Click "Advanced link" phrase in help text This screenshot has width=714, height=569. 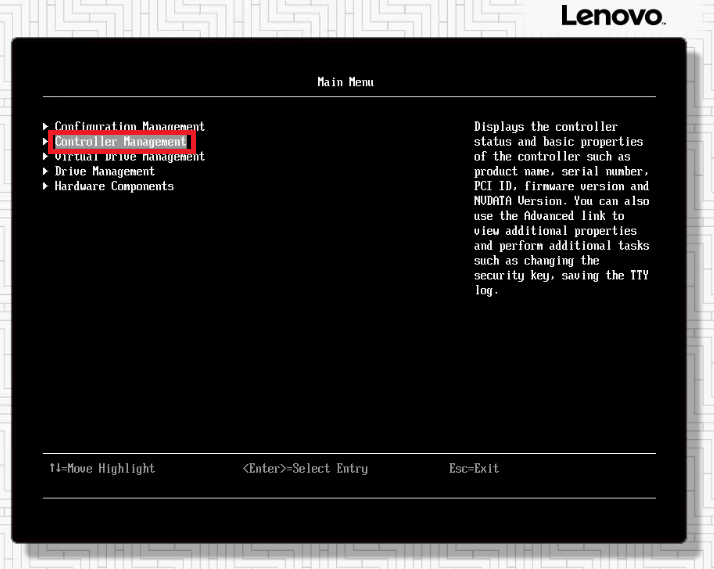574,216
